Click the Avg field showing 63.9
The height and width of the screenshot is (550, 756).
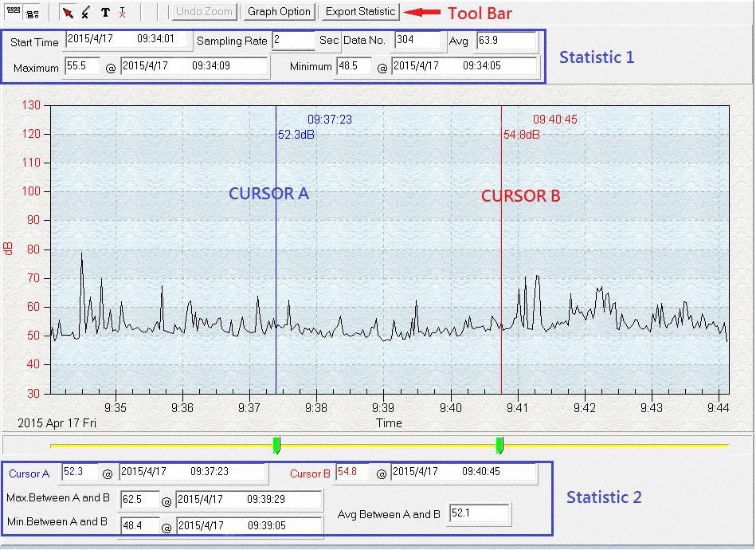pos(506,41)
